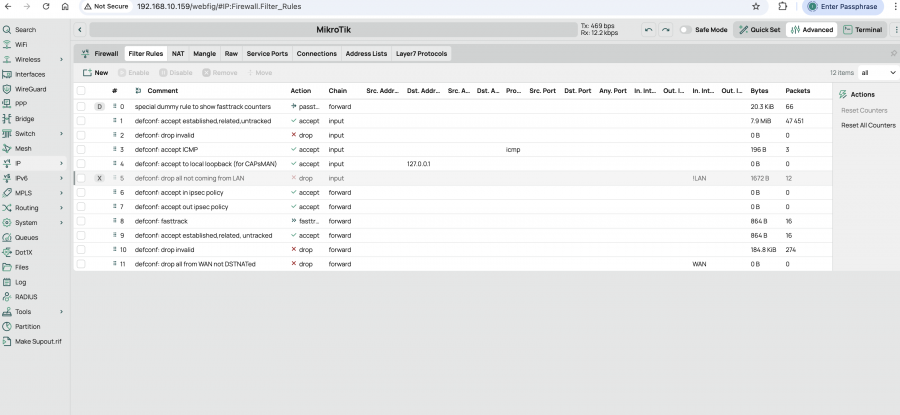Click the undo arrow in top toolbar

(x=649, y=30)
